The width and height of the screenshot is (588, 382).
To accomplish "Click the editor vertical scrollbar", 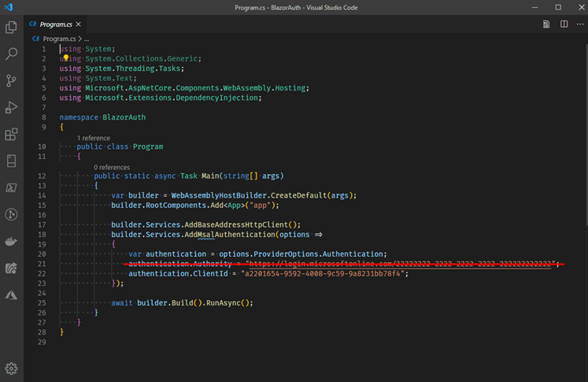I will point(586,135).
